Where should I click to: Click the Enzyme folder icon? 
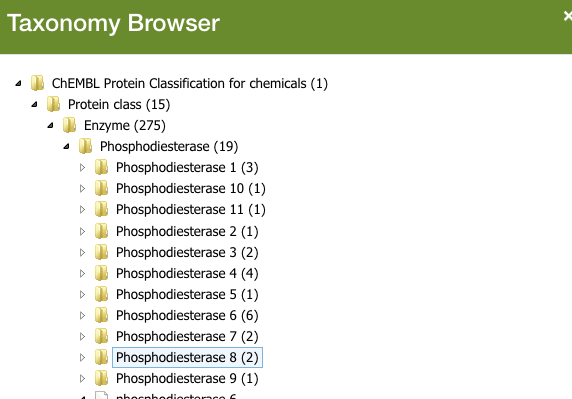click(70, 125)
